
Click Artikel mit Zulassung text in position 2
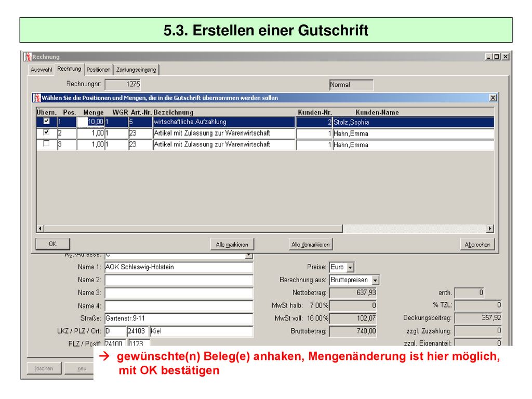click(x=212, y=133)
